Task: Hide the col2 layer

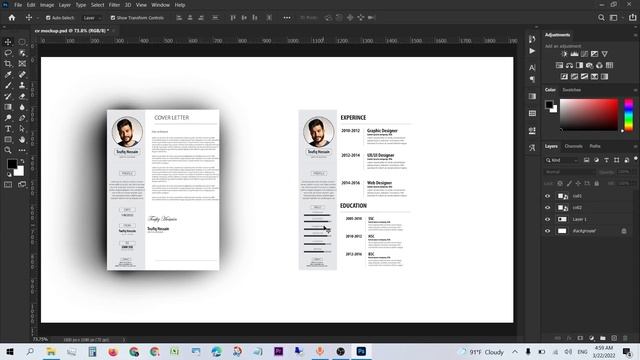Action: 547,207
